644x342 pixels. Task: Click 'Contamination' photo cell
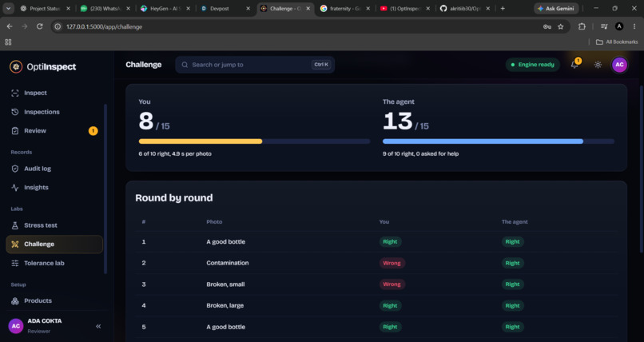click(228, 263)
